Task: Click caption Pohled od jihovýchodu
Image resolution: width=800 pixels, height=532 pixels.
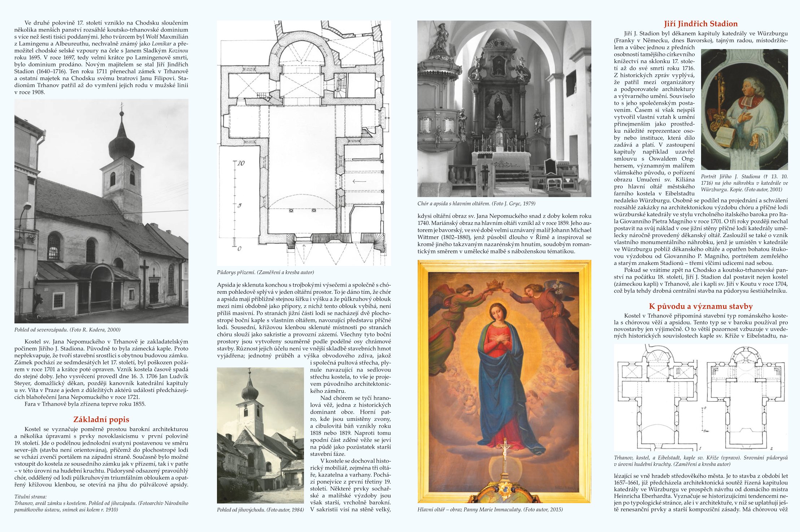Action: (x=260, y=510)
